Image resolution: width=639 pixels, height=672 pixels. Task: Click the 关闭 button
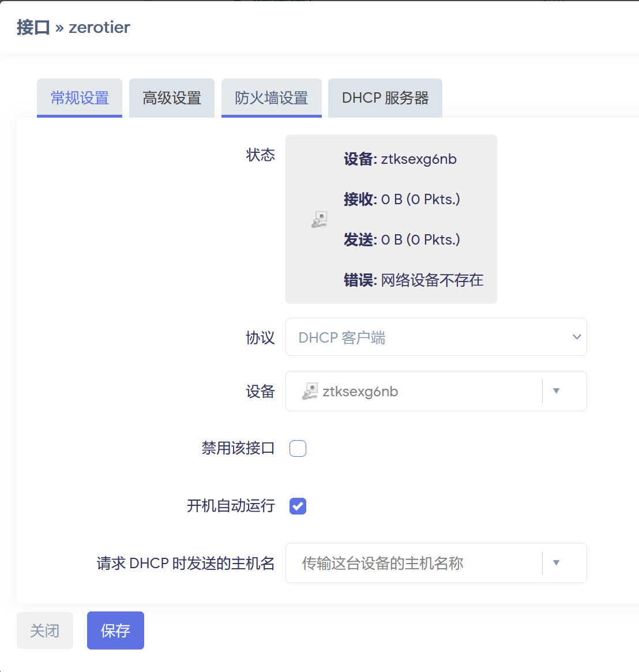[x=45, y=630]
